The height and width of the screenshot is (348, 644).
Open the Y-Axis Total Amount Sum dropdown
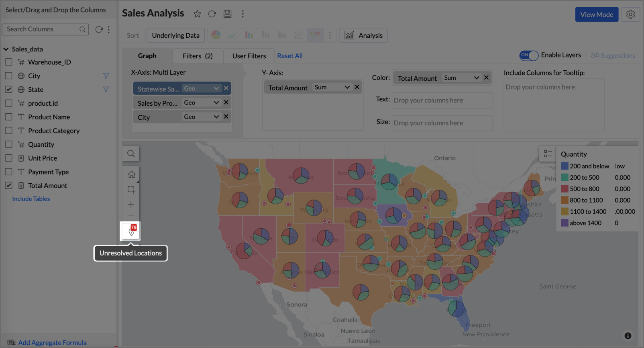point(347,87)
